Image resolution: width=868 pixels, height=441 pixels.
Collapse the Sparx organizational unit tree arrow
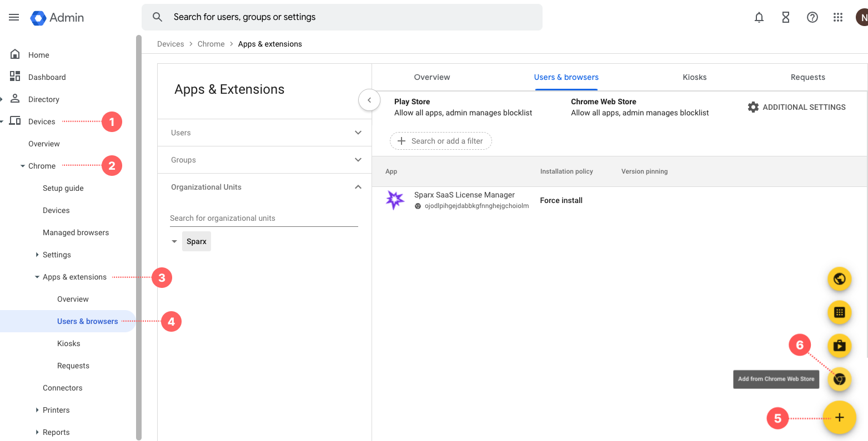click(x=174, y=241)
